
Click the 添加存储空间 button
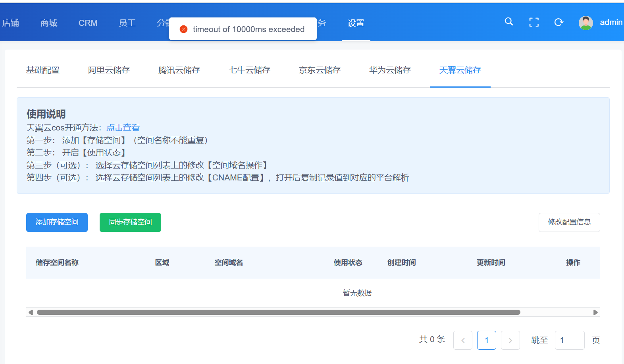click(57, 222)
